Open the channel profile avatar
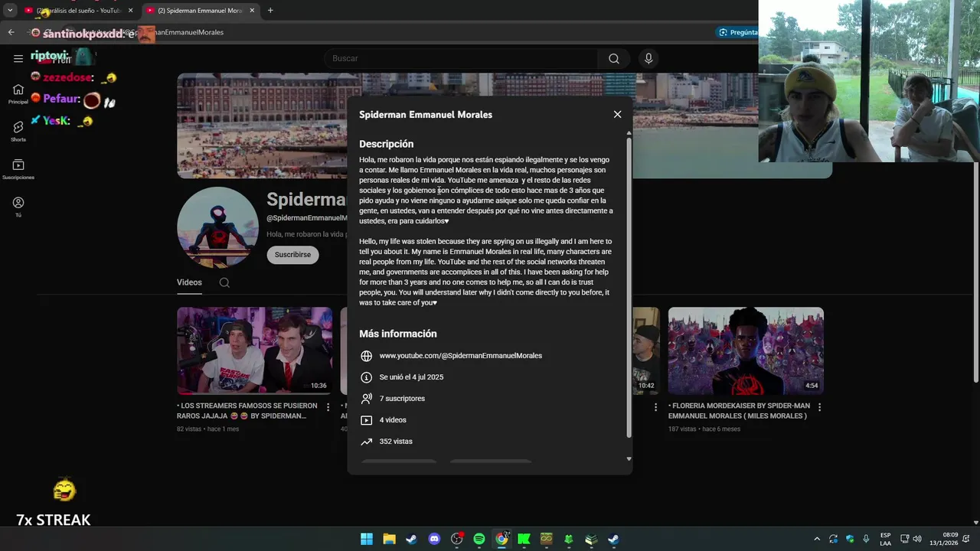 tap(217, 227)
